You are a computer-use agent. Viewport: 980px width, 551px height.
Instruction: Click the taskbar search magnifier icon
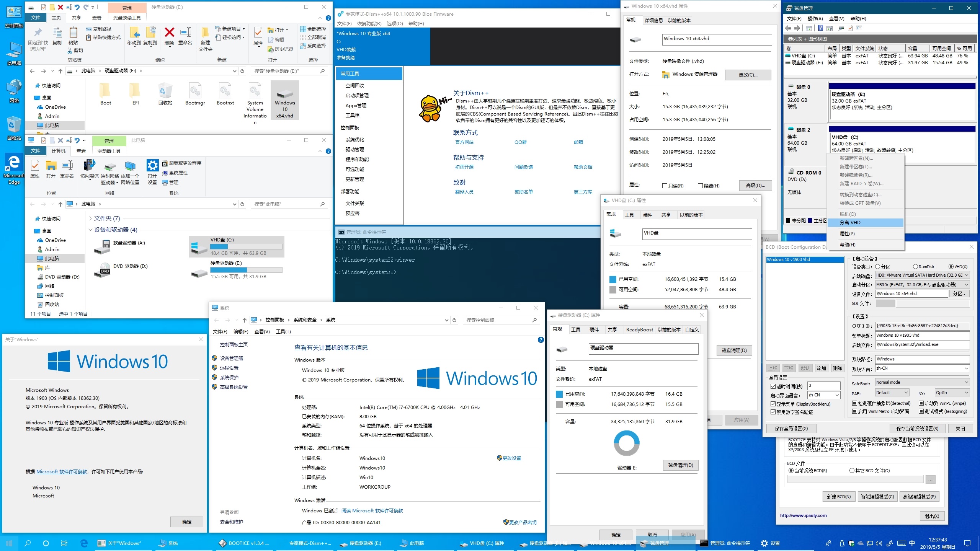tap(28, 543)
